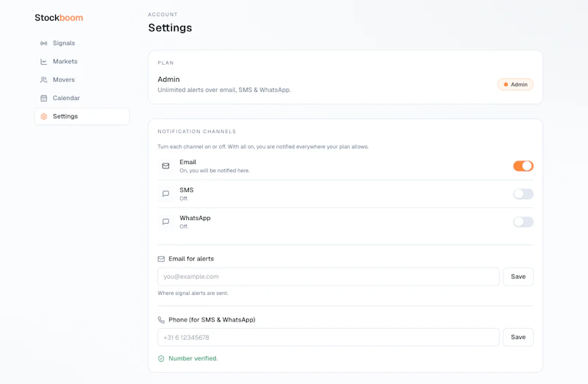The height and width of the screenshot is (384, 588).
Task: Focus the phone number input field
Action: coord(329,338)
